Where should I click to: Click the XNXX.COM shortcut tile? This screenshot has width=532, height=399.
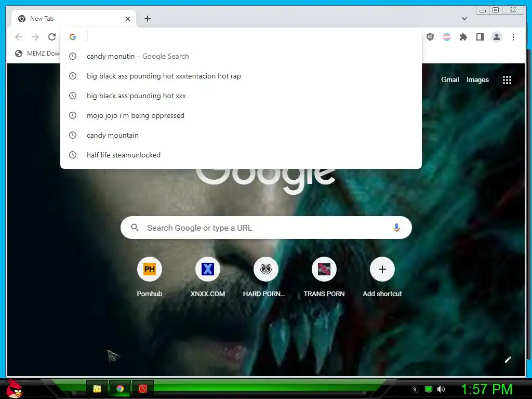tap(208, 277)
